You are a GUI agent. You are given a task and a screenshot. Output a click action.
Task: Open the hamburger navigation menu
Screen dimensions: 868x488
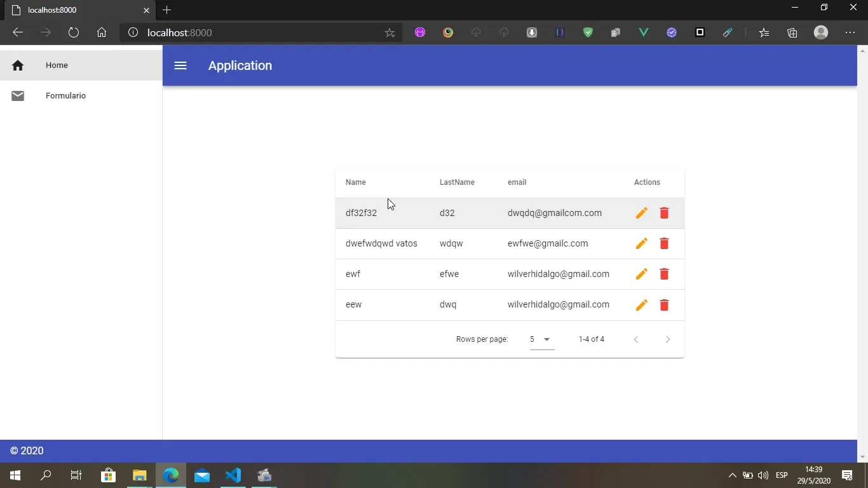pyautogui.click(x=180, y=65)
